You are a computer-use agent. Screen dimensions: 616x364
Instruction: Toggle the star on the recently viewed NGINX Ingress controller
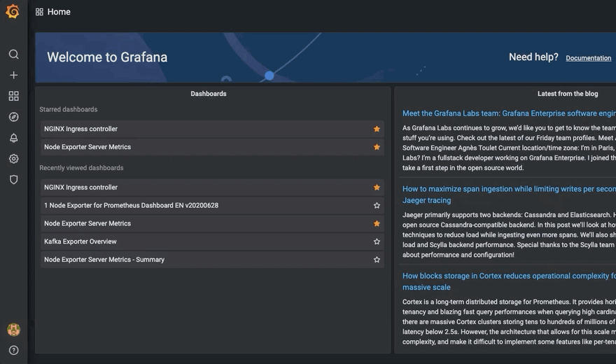tap(377, 188)
